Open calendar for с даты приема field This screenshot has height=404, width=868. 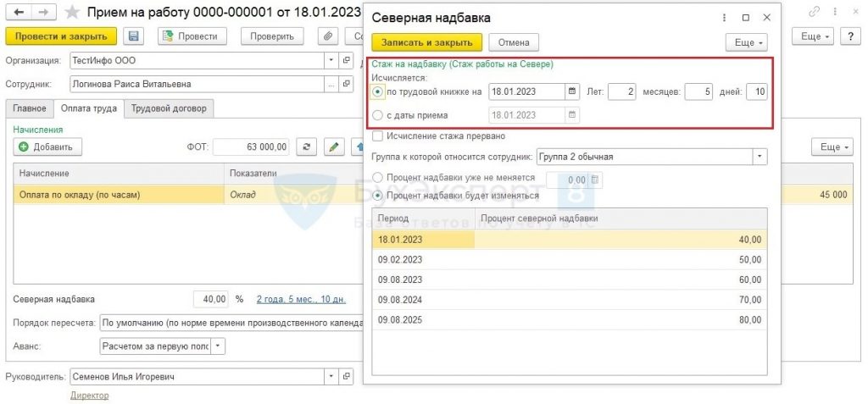(x=572, y=115)
